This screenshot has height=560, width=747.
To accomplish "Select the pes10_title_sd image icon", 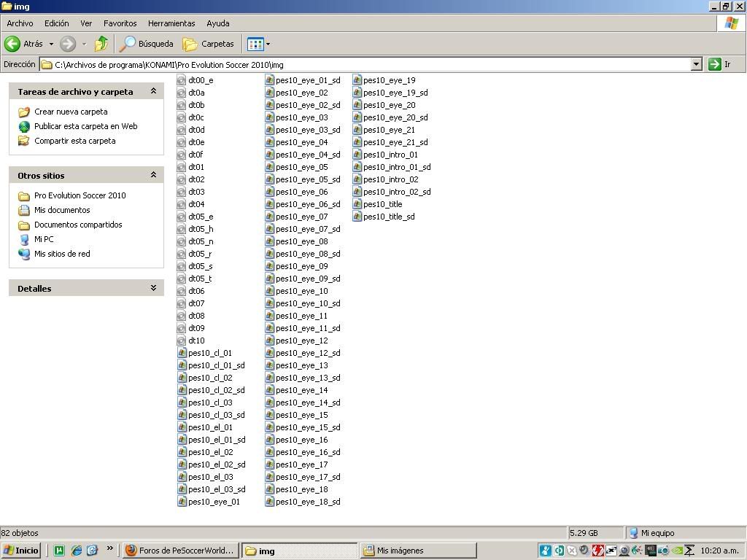I will (x=357, y=217).
